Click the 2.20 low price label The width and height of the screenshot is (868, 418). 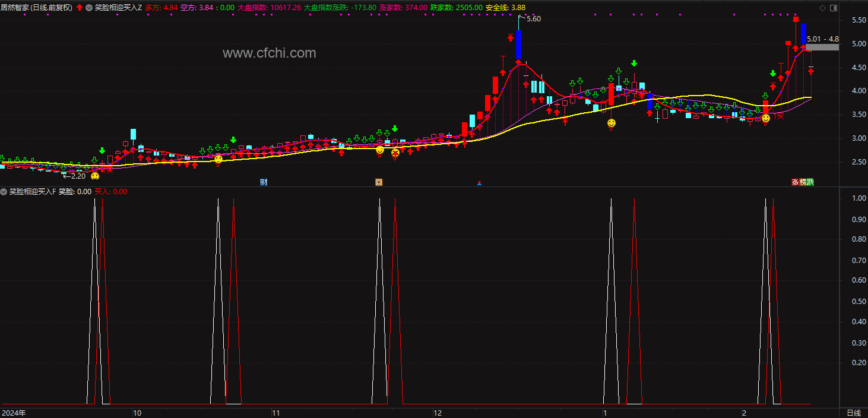(x=78, y=176)
